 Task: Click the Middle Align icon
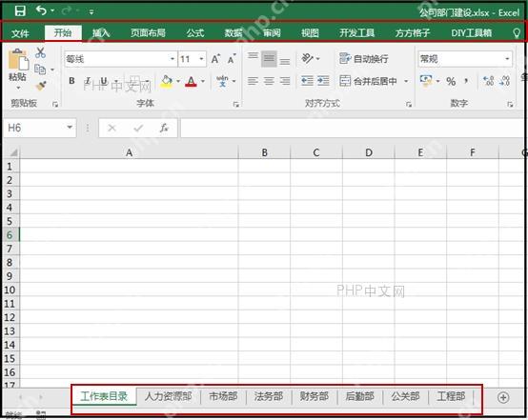pos(269,59)
